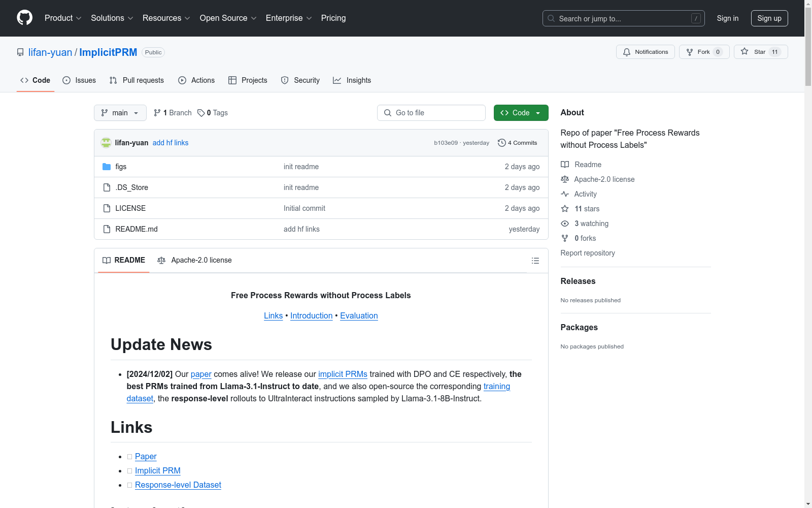Image resolution: width=812 pixels, height=508 pixels.
Task: Open the Issues tab
Action: coord(79,80)
